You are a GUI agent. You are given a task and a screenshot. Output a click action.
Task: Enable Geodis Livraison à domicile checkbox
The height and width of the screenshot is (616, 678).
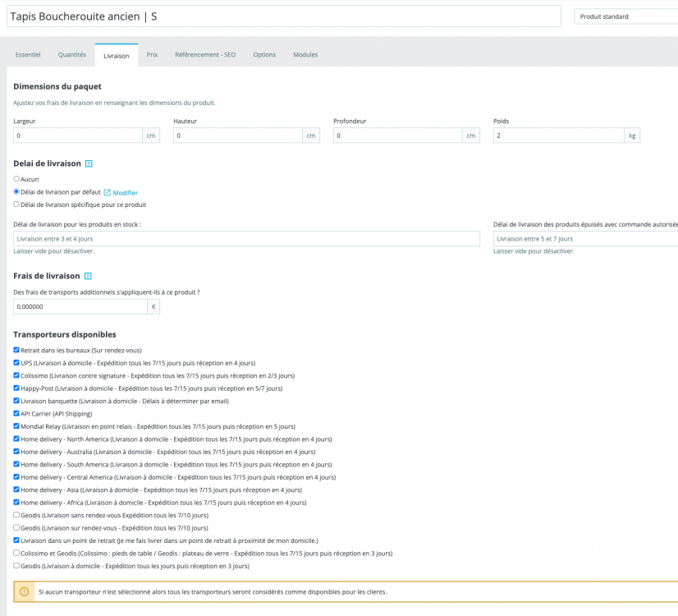(16, 566)
